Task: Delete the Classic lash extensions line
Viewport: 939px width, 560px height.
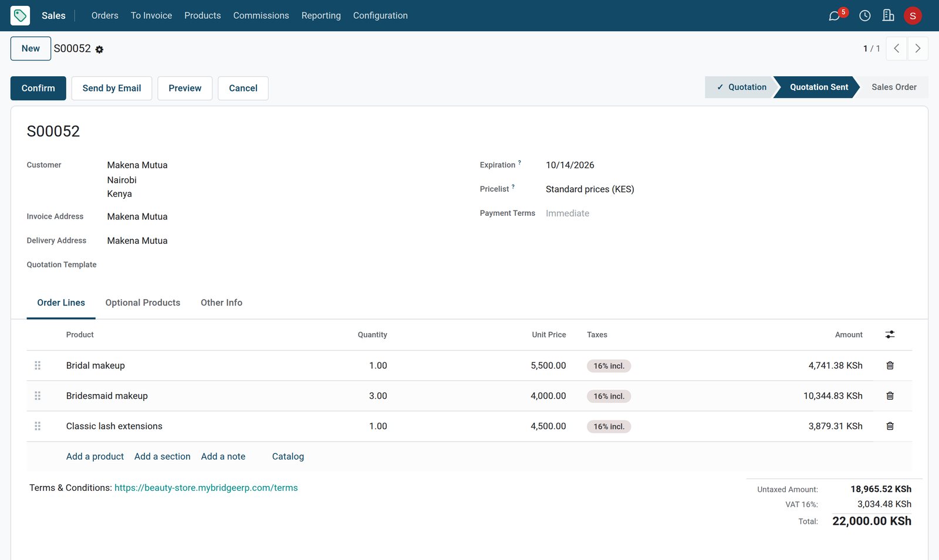Action: click(x=890, y=426)
